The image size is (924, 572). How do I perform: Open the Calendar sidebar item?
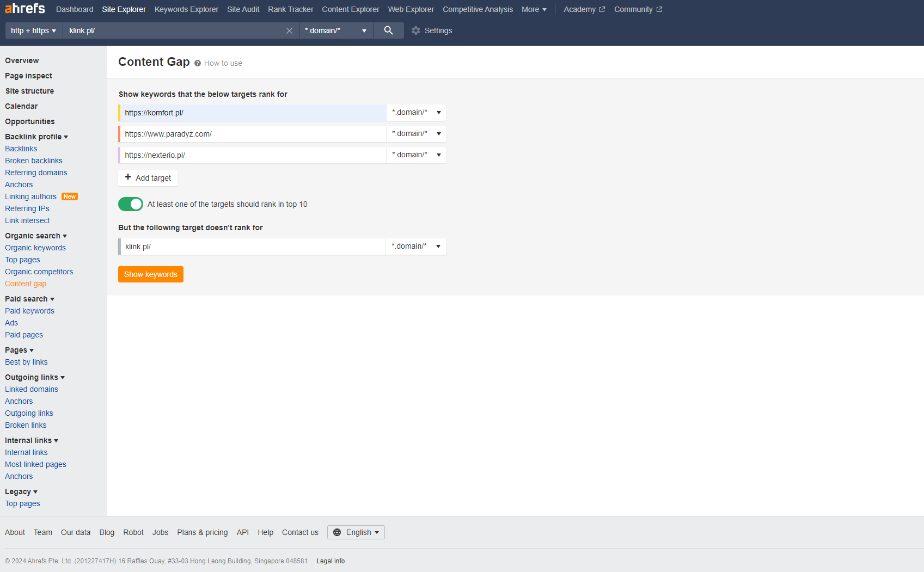[21, 106]
